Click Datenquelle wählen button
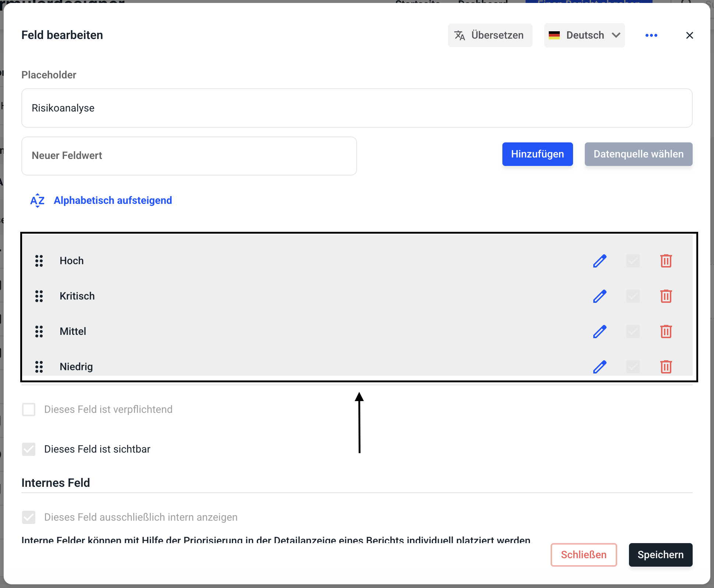 (638, 154)
